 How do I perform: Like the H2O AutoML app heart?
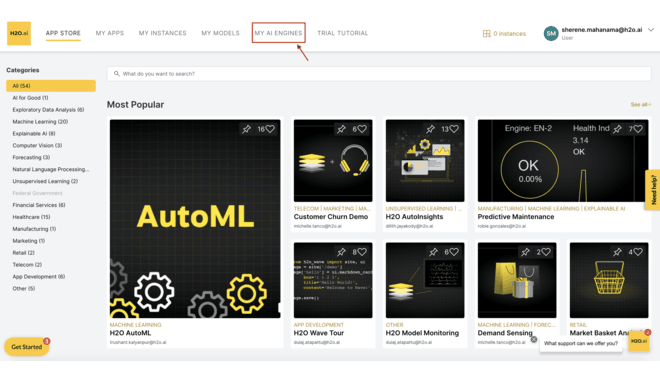pos(270,129)
